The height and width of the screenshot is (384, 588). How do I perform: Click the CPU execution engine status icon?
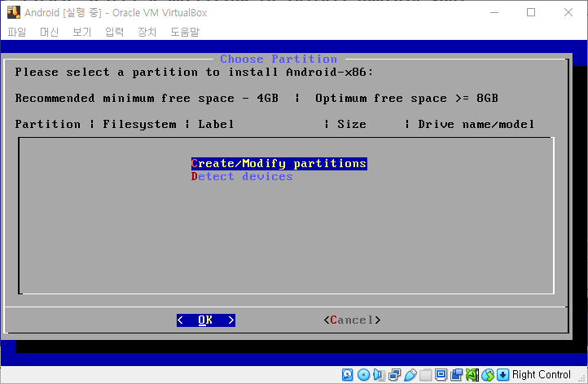pos(472,374)
